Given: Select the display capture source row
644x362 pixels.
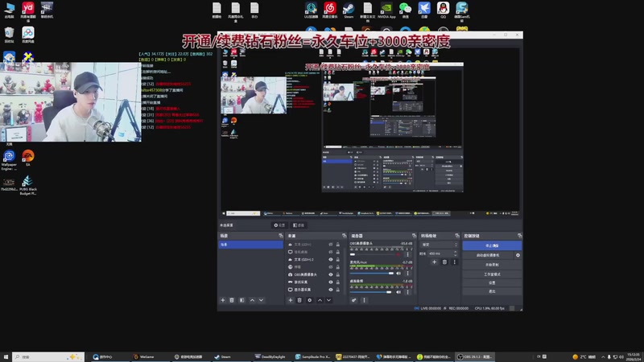Looking at the screenshot, I should 314,290.
